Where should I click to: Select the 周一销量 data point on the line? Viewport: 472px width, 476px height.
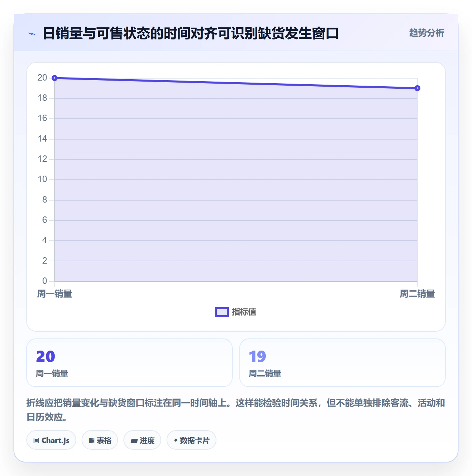click(55, 78)
